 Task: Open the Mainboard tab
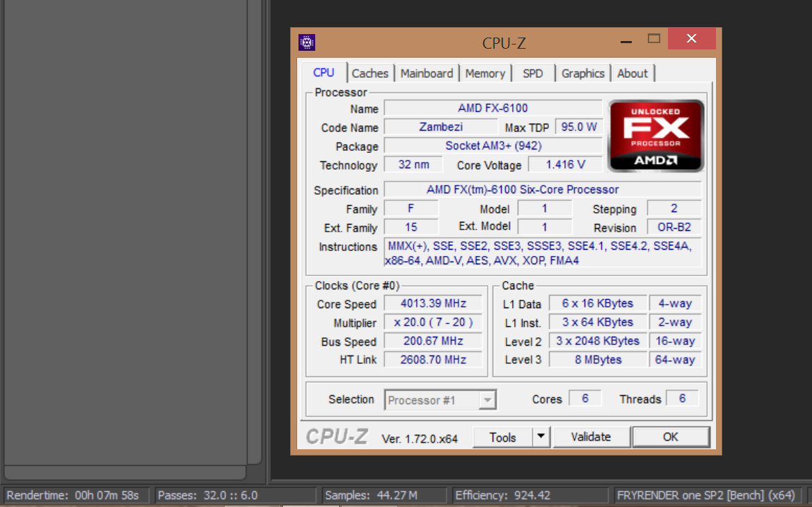(427, 74)
